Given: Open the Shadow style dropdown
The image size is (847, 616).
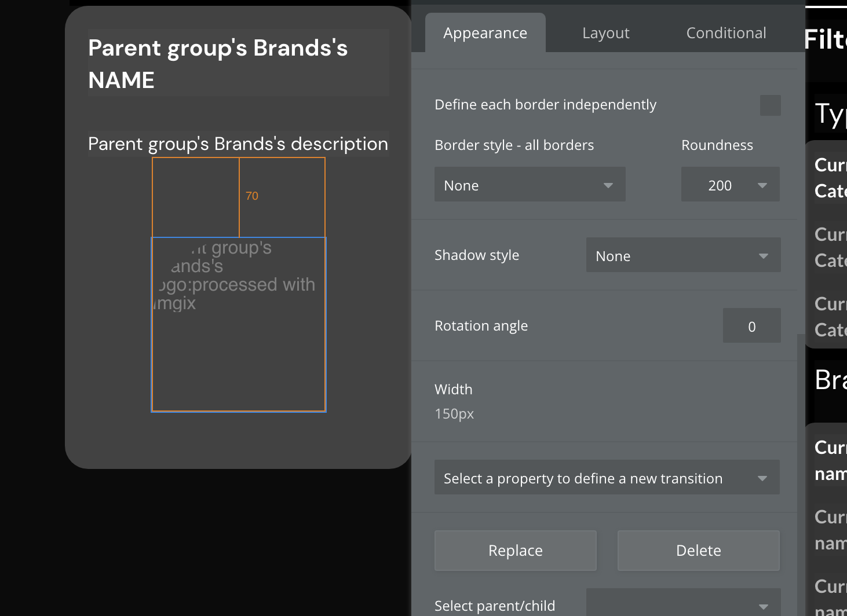Looking at the screenshot, I should [x=683, y=255].
